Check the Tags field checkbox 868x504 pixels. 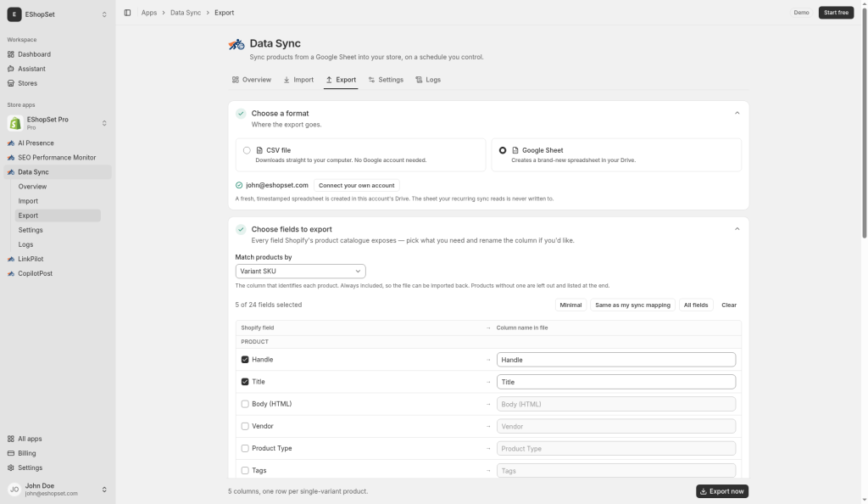click(x=245, y=470)
